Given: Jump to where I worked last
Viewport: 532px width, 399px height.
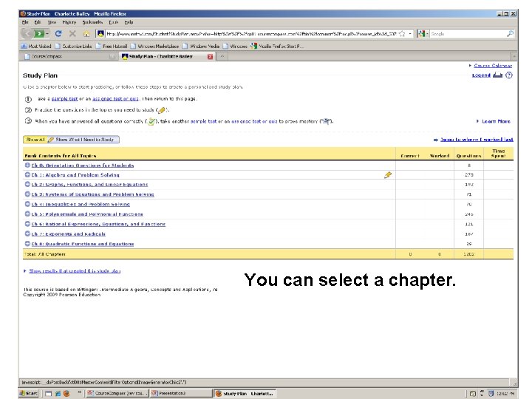Looking at the screenshot, I should point(477,140).
